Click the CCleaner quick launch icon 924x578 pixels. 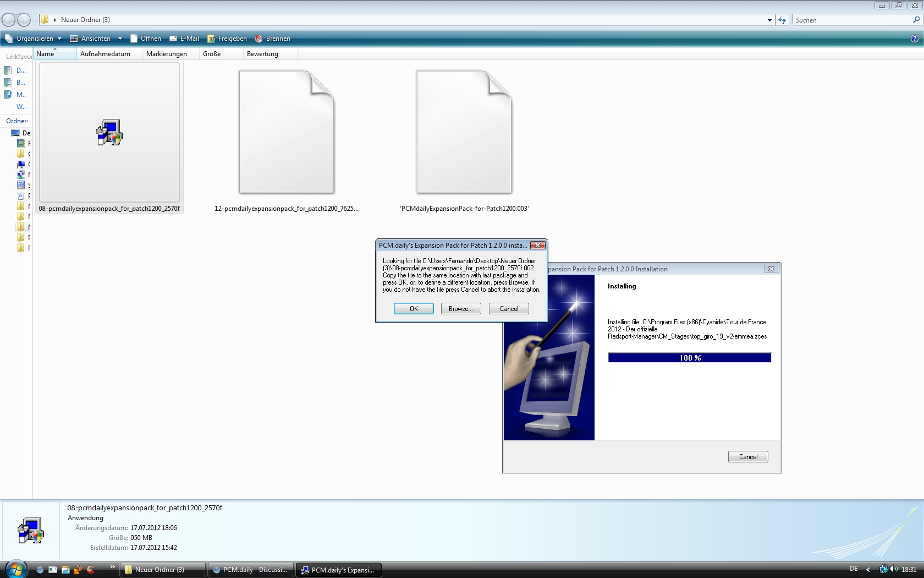point(91,570)
